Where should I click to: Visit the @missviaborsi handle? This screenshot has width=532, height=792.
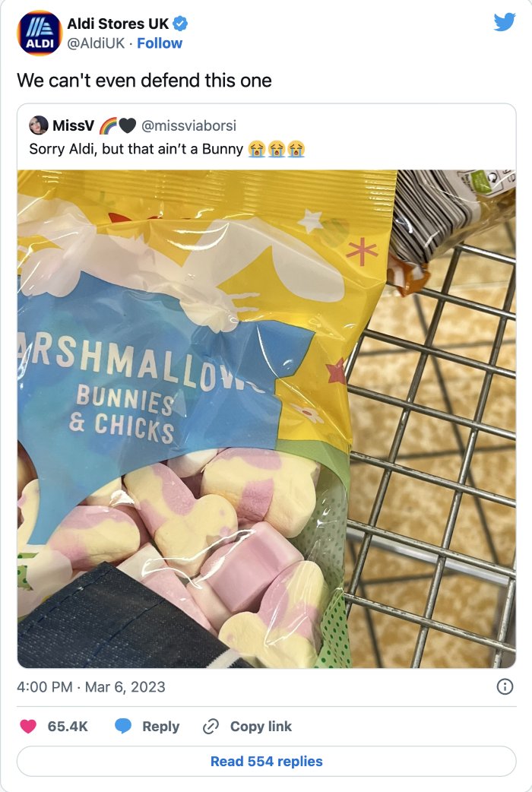188,125
